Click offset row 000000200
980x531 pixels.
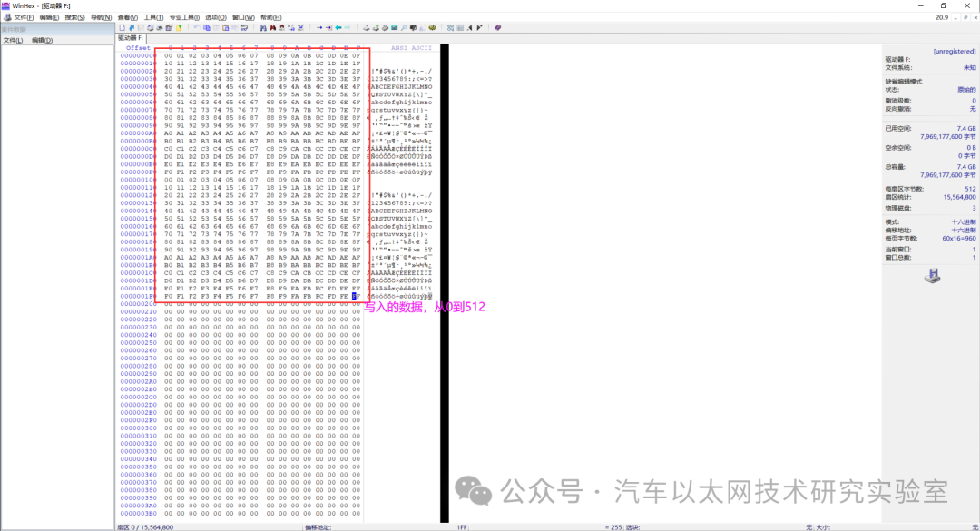139,304
